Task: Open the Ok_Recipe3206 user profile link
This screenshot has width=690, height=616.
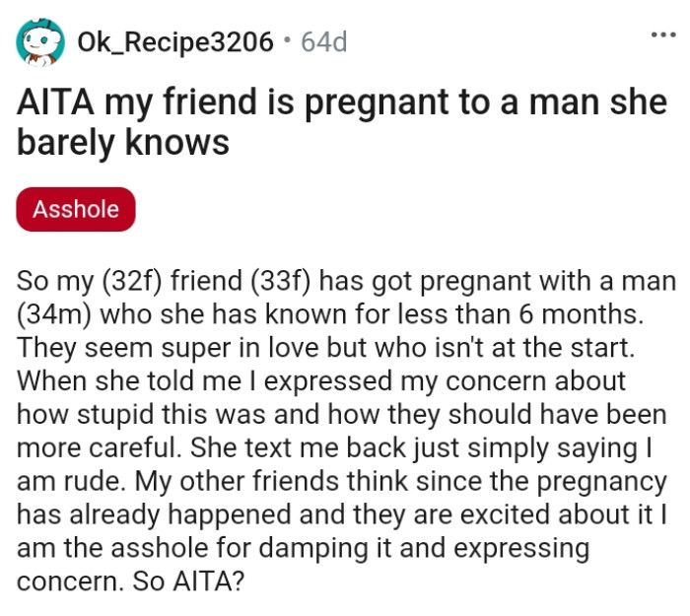Action: [x=174, y=42]
